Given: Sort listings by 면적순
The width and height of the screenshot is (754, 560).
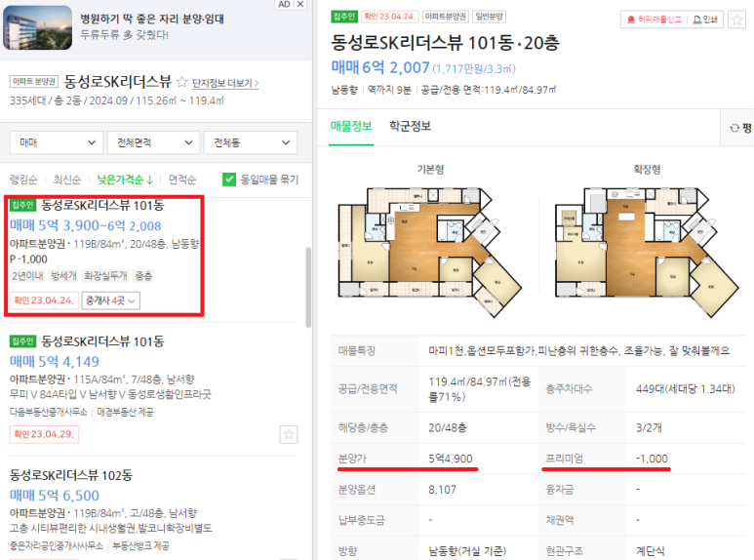Looking at the screenshot, I should pyautogui.click(x=182, y=180).
